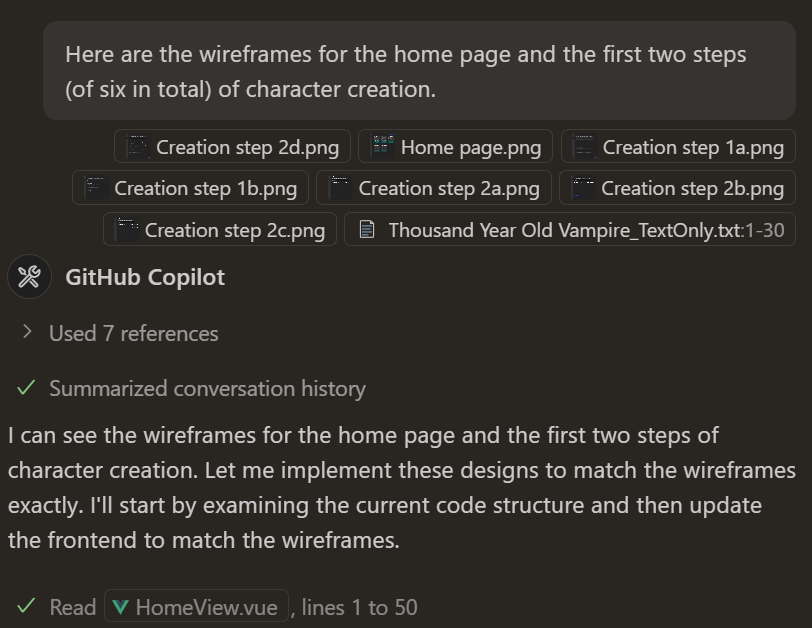
Task: Click the Vue logo in HomeView.vue chip
Action: (121, 607)
